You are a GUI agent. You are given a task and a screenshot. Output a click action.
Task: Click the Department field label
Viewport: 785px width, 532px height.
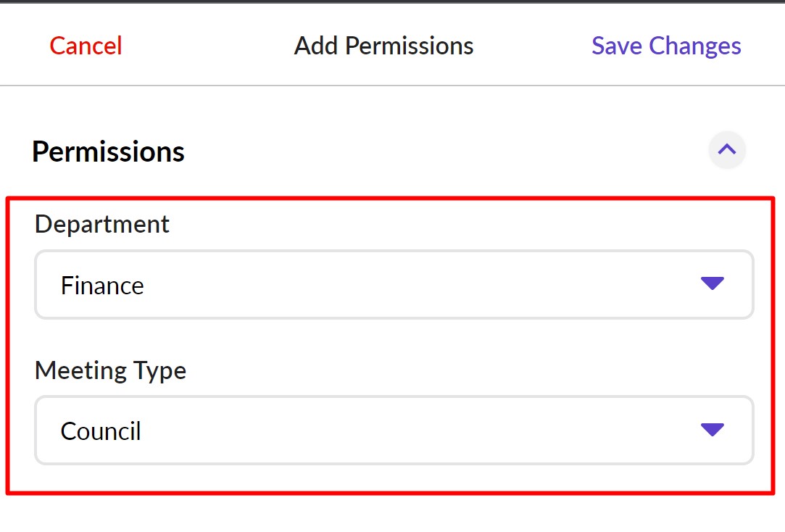[x=102, y=224]
